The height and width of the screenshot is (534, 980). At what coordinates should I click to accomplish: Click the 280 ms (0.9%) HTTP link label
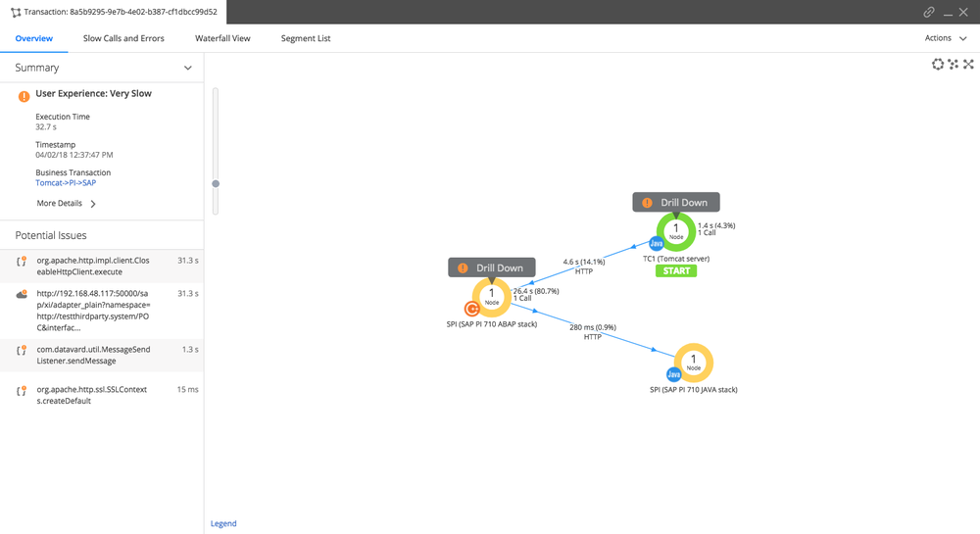593,331
